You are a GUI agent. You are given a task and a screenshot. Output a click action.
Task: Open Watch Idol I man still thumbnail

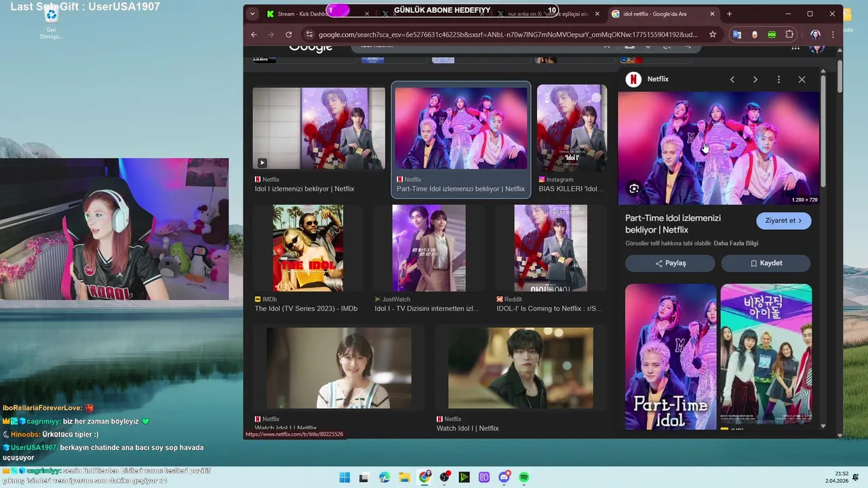521,368
